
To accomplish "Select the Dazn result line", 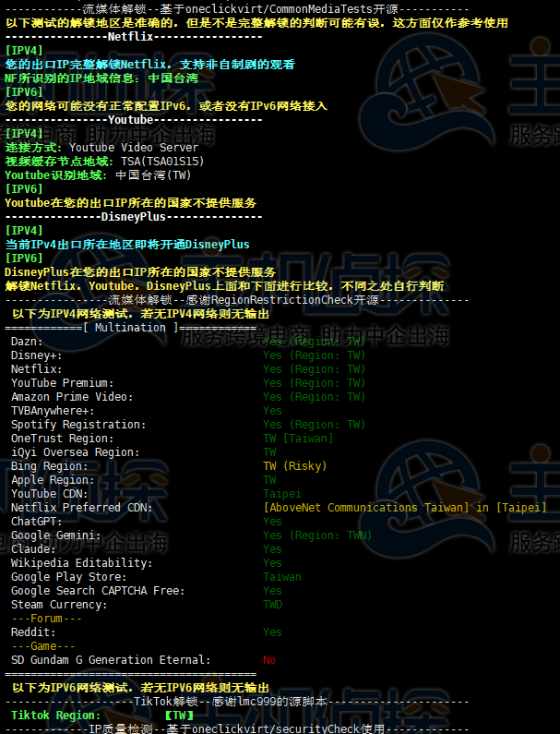I will tap(187, 342).
